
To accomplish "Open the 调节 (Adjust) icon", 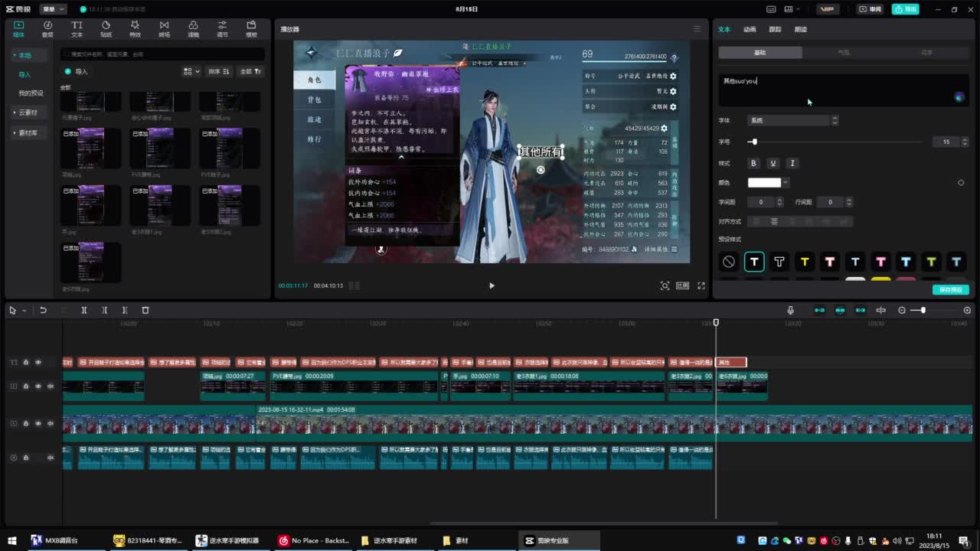I will click(x=222, y=29).
